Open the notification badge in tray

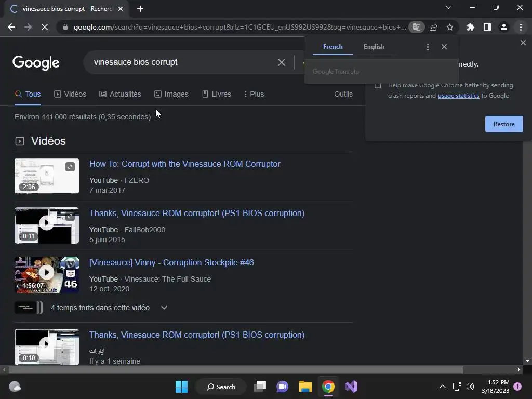(x=517, y=387)
